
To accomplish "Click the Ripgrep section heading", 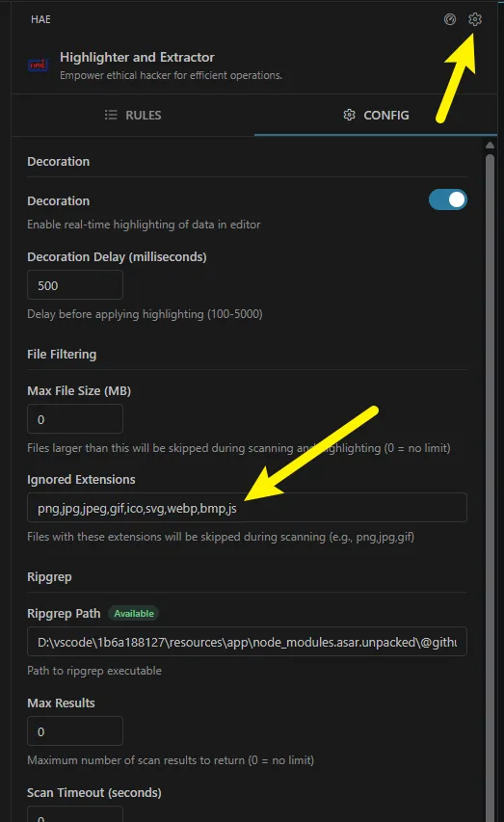I will 49,577.
